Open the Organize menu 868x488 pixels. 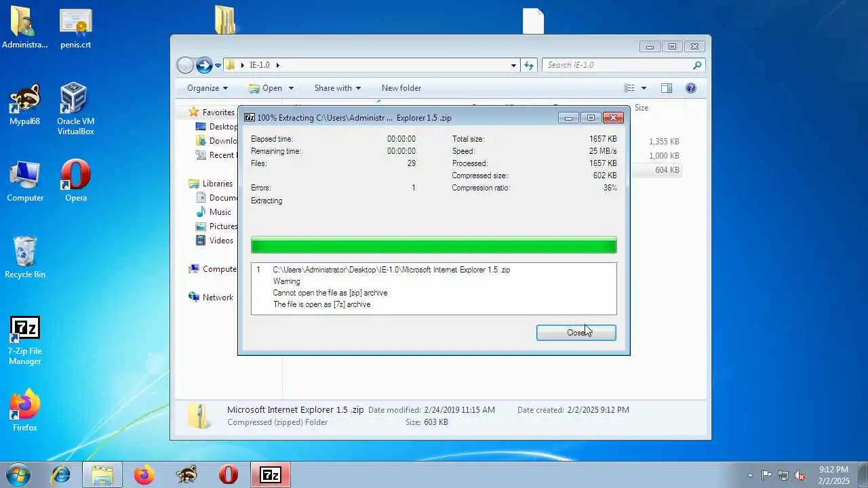[208, 88]
